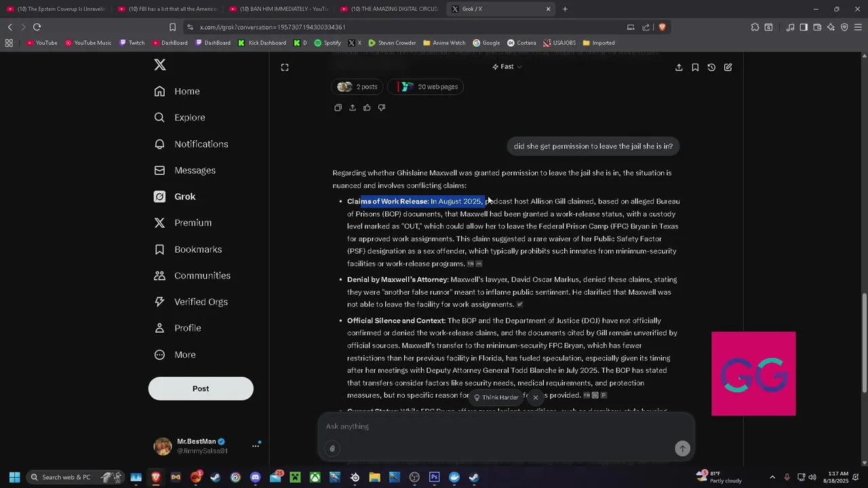868x488 pixels.
Task: Click the browser back arrow
Action: [9, 27]
